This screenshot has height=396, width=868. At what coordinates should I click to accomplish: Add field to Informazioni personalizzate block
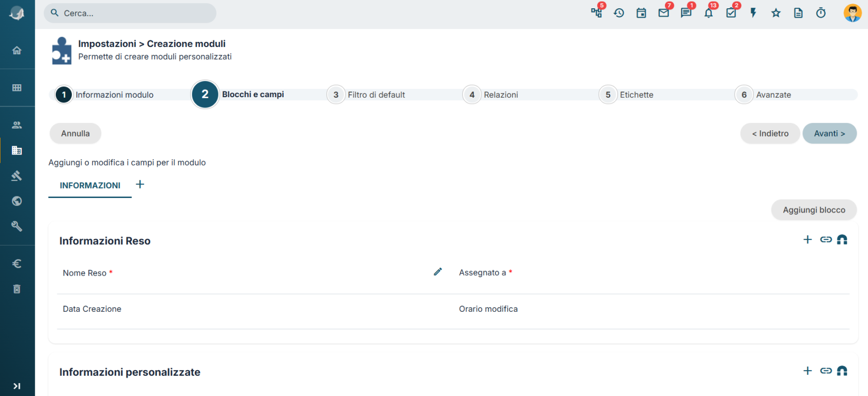pos(808,371)
